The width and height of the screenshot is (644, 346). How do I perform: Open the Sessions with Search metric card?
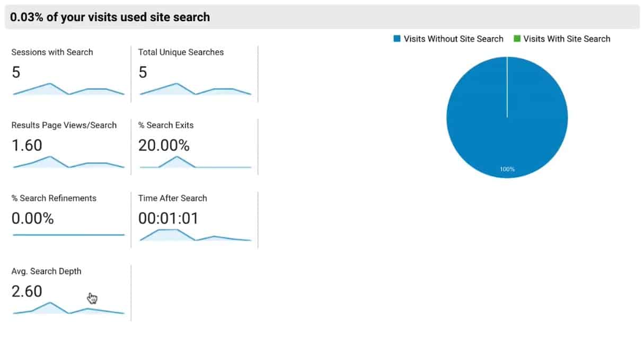[52, 52]
